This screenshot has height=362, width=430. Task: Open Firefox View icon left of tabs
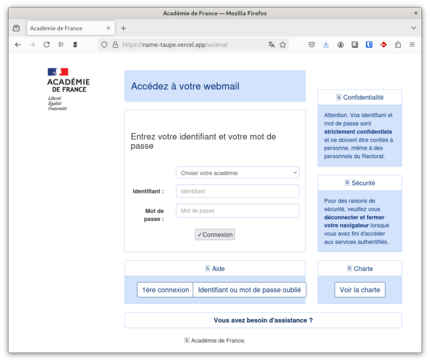[x=16, y=28]
